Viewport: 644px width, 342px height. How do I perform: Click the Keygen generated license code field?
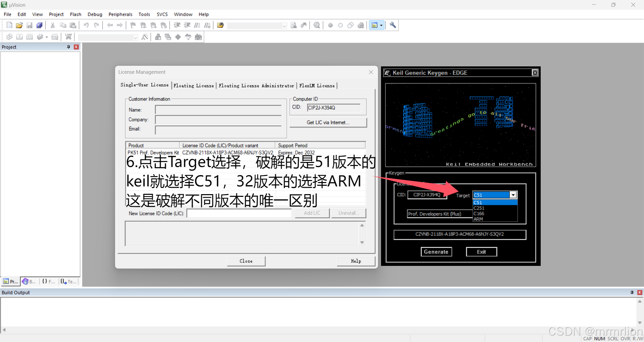coord(460,234)
